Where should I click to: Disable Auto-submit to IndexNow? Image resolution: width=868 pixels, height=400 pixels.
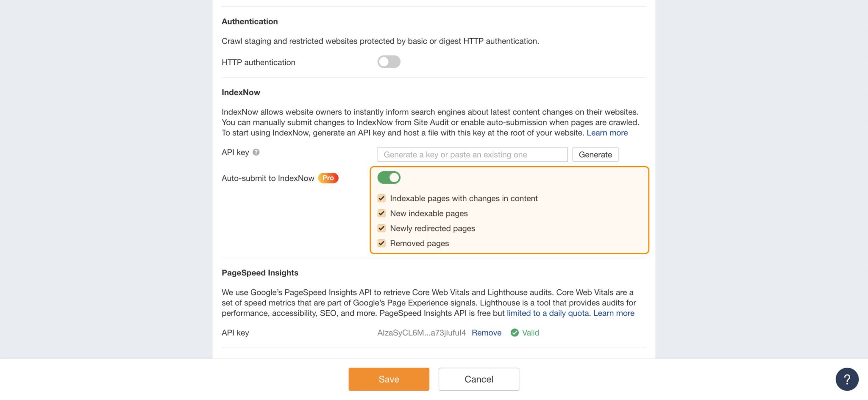click(x=389, y=177)
